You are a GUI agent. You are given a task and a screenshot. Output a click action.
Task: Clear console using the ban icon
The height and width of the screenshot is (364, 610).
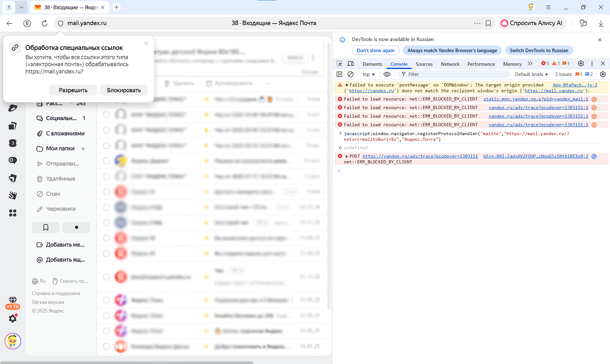click(351, 74)
